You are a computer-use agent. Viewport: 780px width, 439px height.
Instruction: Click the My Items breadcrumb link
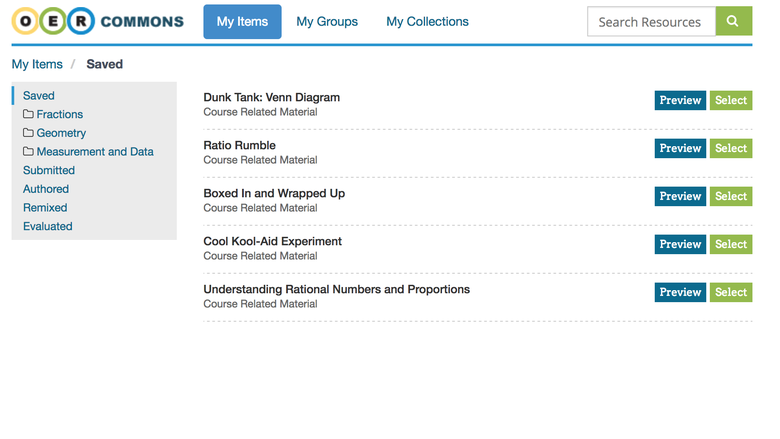pyautogui.click(x=37, y=64)
